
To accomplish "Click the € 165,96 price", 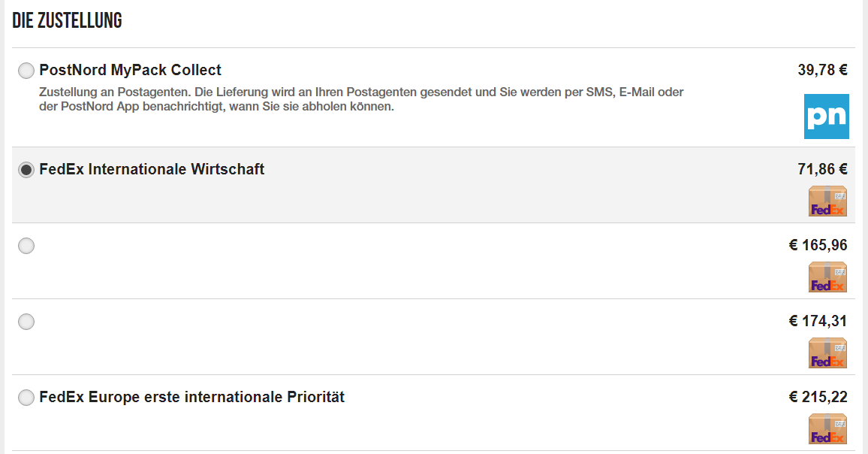I will (x=818, y=245).
